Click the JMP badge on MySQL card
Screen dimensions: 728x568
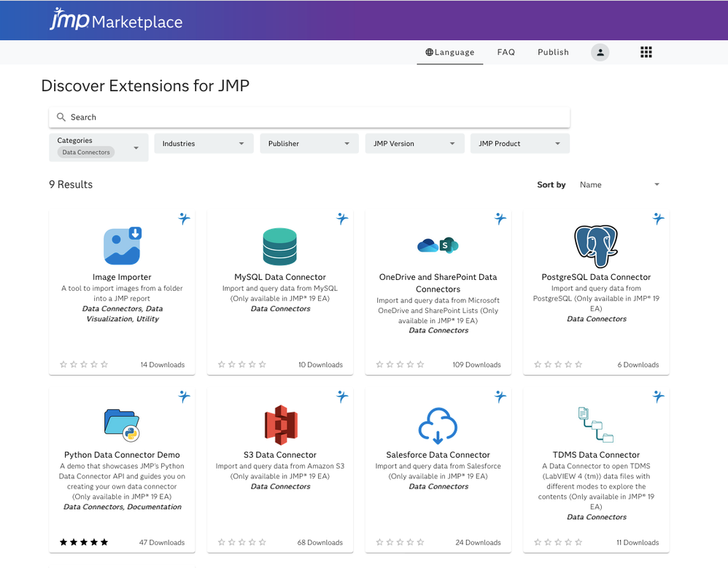click(342, 218)
